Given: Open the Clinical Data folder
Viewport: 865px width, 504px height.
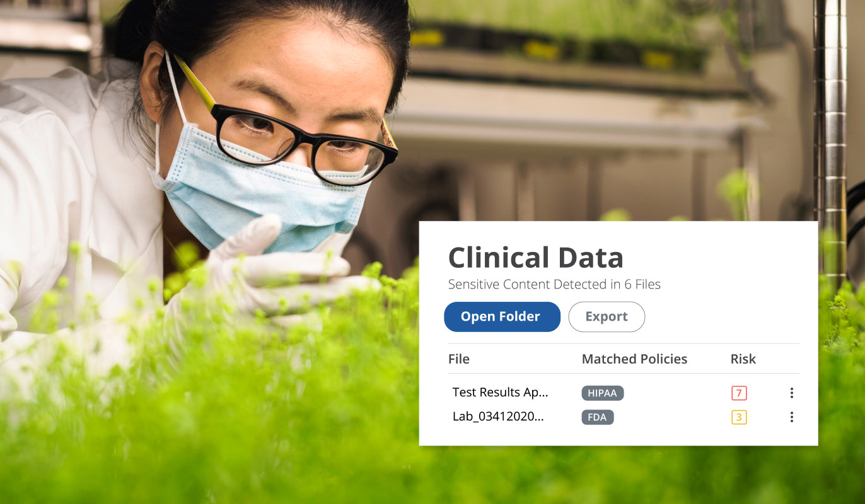Looking at the screenshot, I should point(502,317).
